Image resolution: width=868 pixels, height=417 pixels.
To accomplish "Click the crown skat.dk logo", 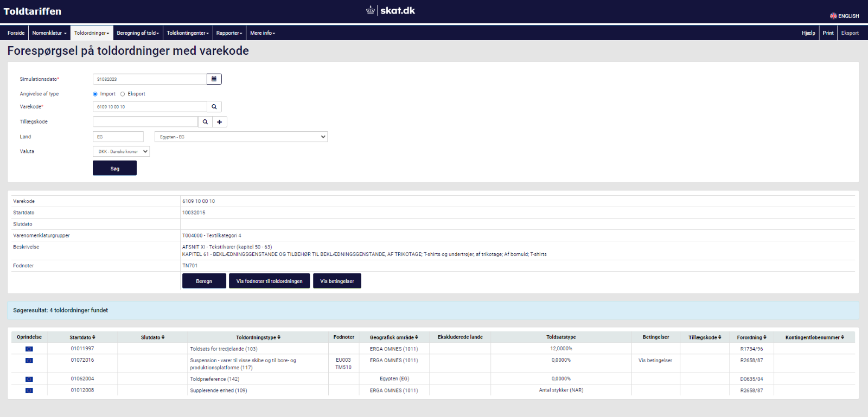I will pos(391,10).
